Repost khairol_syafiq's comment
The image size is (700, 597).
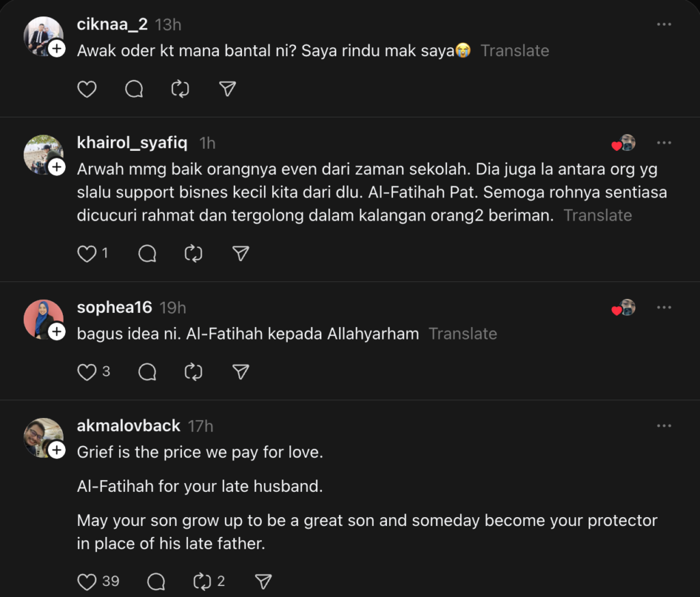(x=193, y=253)
